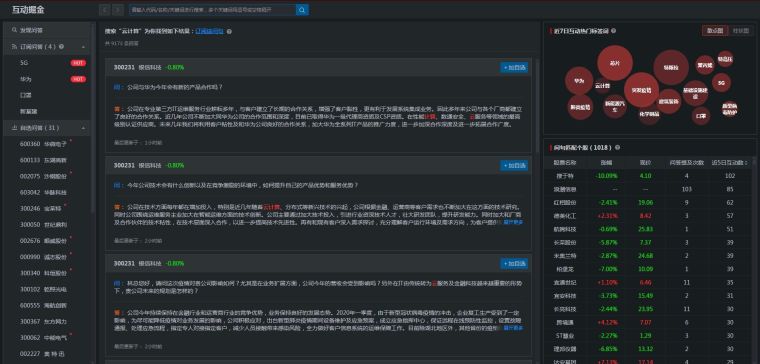Click the help icon beside 问句匹配个股 (1018)
The image size is (760, 364).
click(x=618, y=147)
